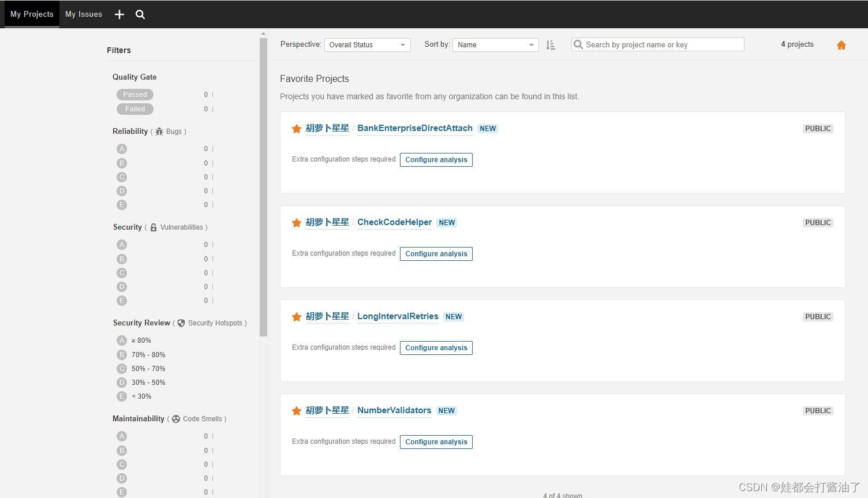This screenshot has width=868, height=498.
Task: Filter Security rating B
Action: click(122, 259)
